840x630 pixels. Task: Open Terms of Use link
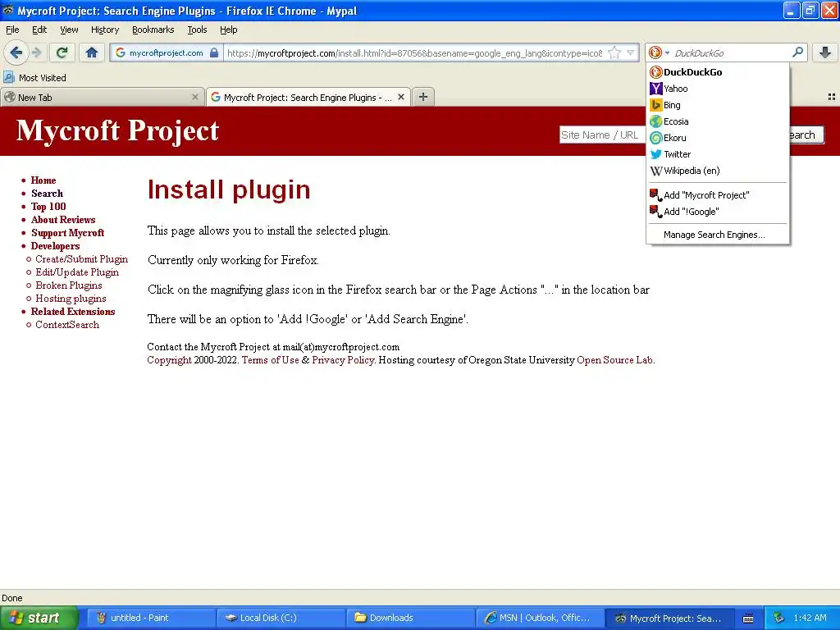point(271,360)
